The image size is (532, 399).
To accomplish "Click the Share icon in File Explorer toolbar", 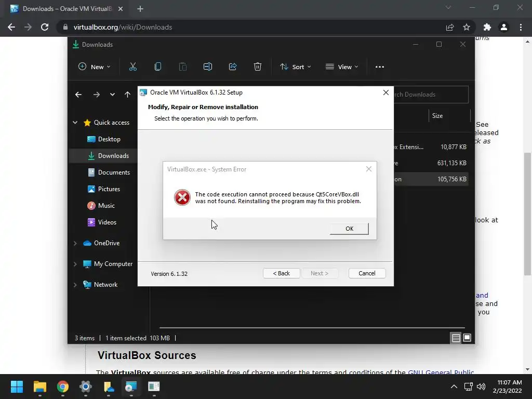I will pyautogui.click(x=233, y=67).
